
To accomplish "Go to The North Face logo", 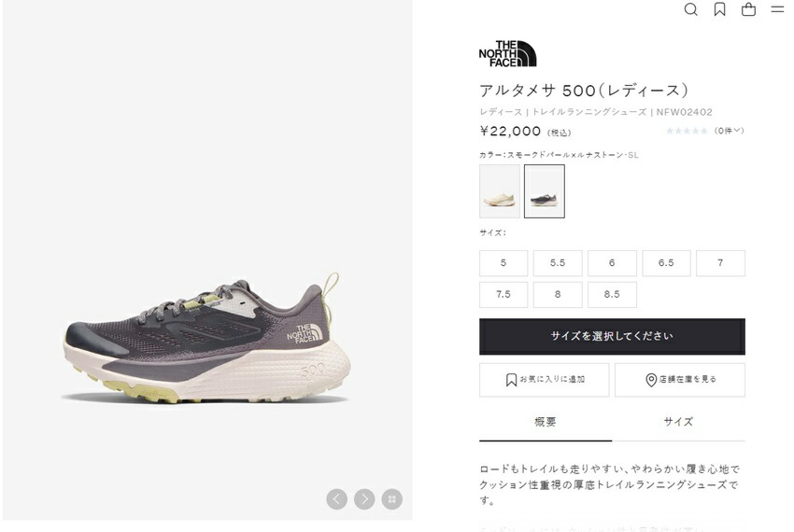I will 507,53.
